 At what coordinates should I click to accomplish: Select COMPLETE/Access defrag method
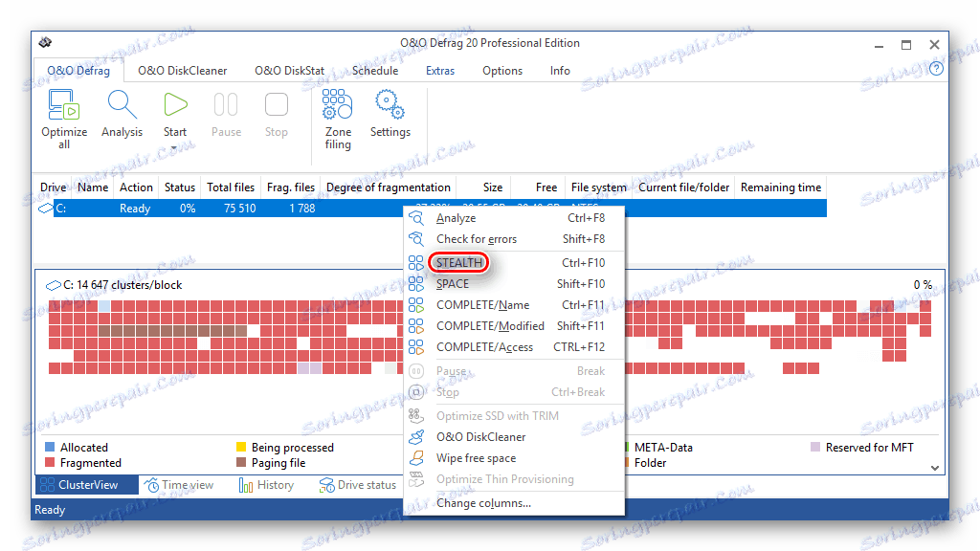pos(514,347)
